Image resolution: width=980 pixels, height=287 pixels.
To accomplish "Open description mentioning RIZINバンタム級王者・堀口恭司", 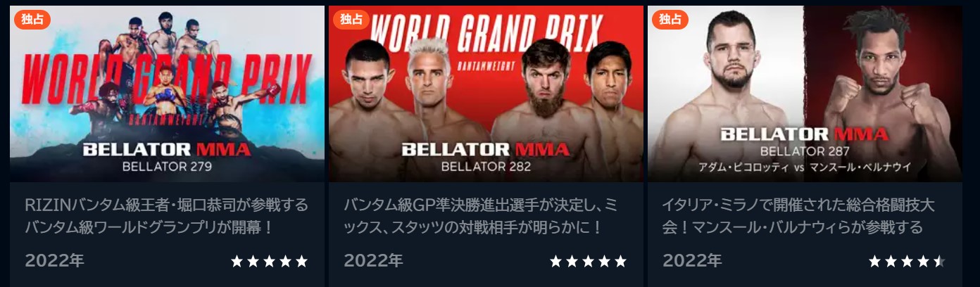I will point(167,217).
